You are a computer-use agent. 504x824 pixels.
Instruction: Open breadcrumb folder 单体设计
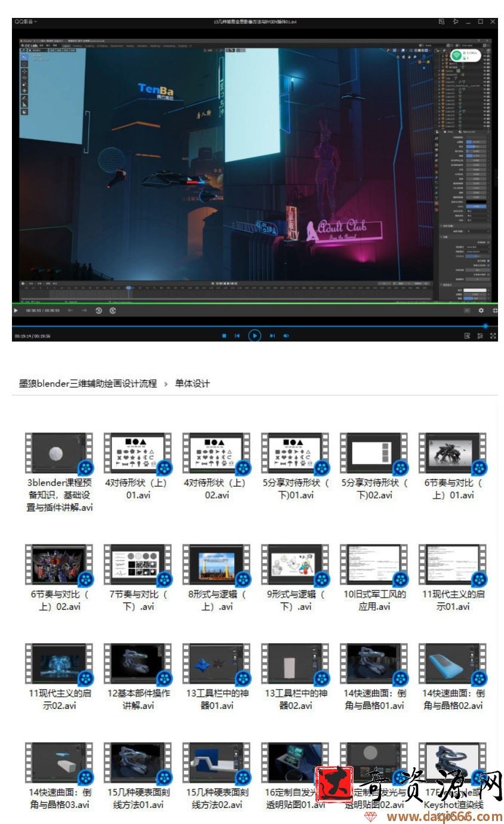192,383
